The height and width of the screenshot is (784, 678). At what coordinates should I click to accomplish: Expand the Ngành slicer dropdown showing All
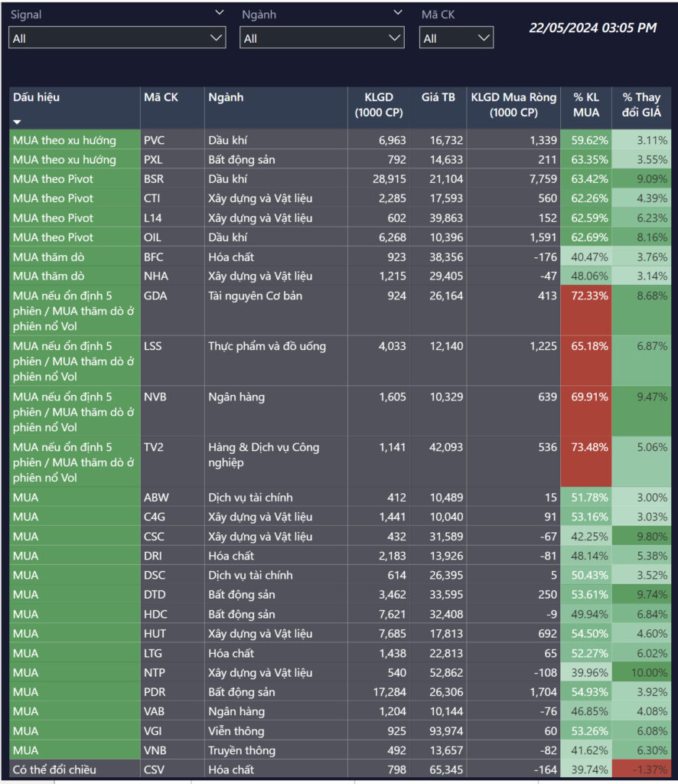[321, 38]
